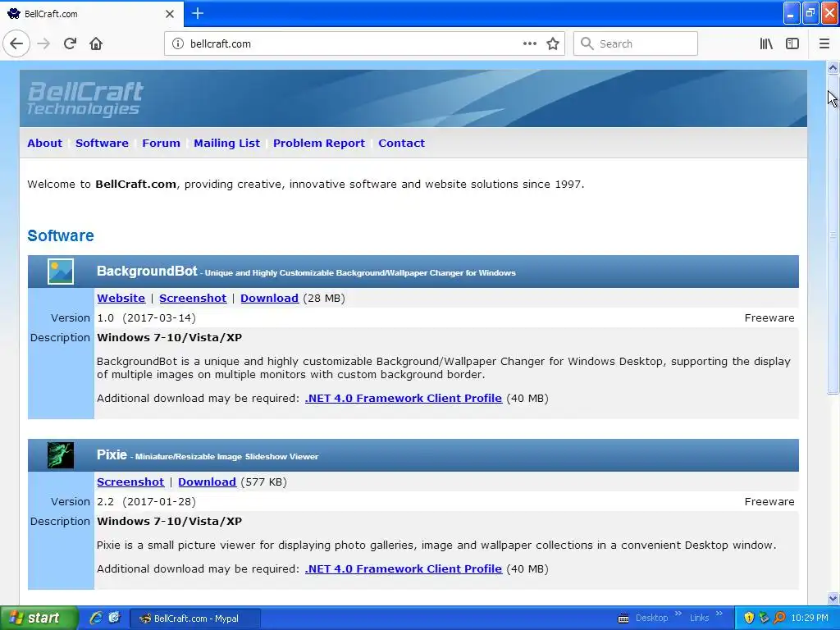Open the hamburger application menu
The height and width of the screenshot is (630, 840).
[824, 43]
